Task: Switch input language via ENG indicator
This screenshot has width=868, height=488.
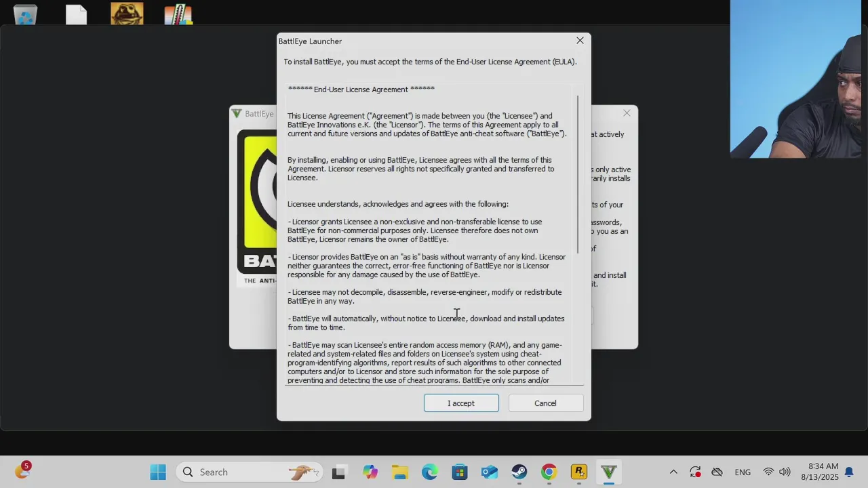Action: point(743,472)
